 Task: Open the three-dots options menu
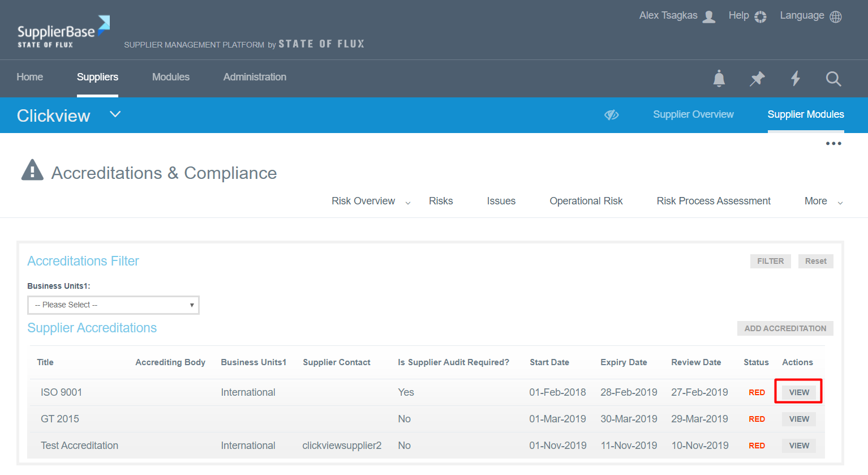pos(833,144)
